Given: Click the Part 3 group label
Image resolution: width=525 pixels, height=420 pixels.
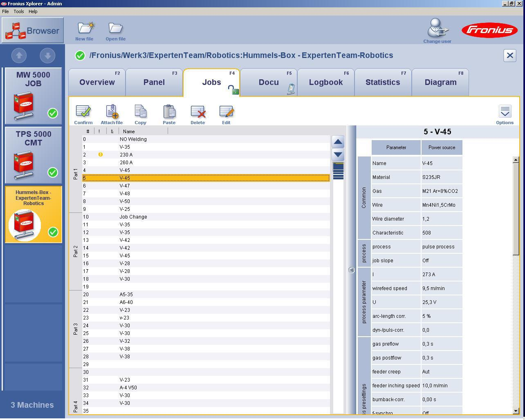Looking at the screenshot, I should [x=76, y=329].
